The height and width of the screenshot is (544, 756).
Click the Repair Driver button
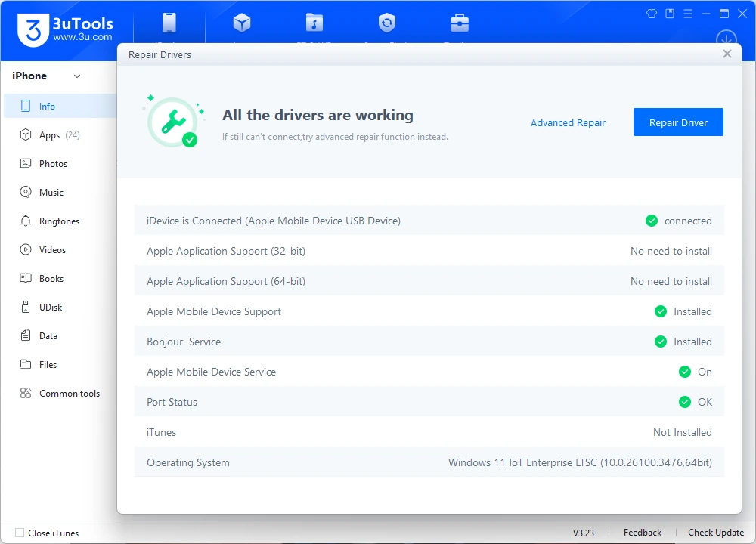click(x=678, y=122)
